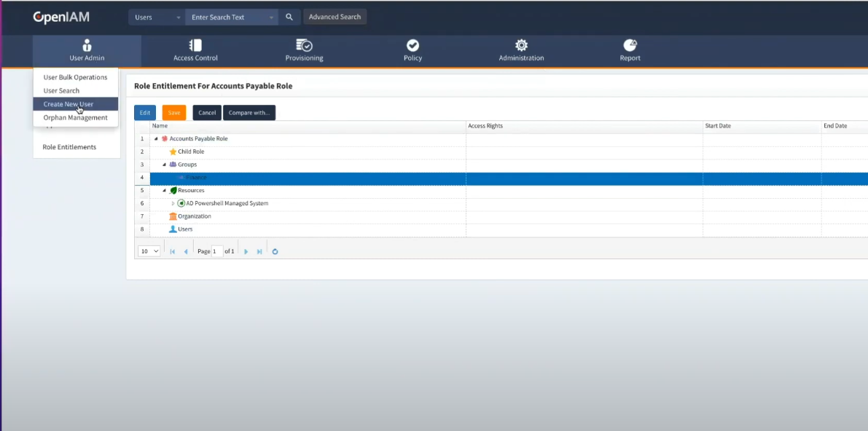This screenshot has height=431, width=868.
Task: Click the AD Powershell Managed System icon
Action: 181,204
